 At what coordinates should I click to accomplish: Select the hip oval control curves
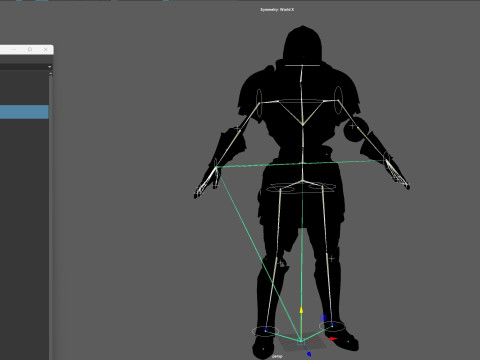pos(301,188)
